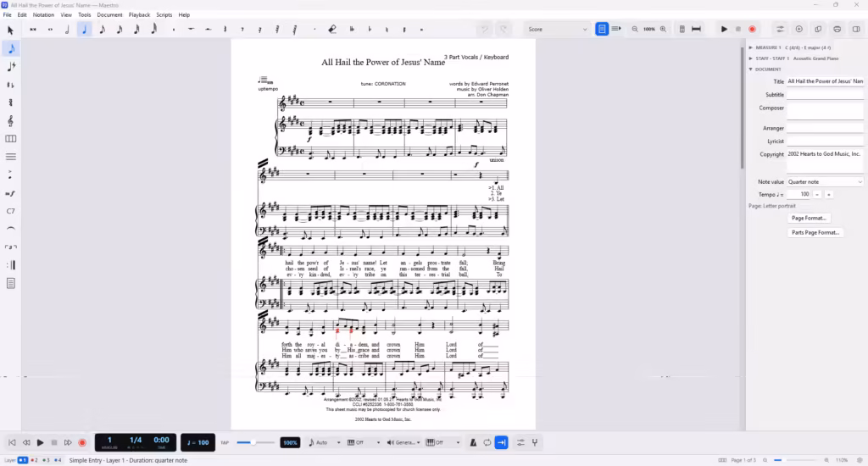The image size is (868, 466).
Task: Select the text page tool in sidebar
Action: 10,283
